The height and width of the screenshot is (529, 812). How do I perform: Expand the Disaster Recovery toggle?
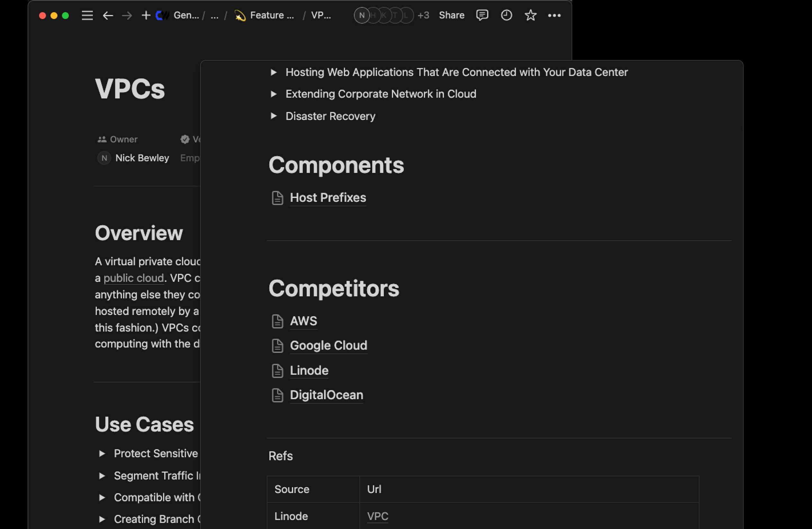tap(273, 116)
